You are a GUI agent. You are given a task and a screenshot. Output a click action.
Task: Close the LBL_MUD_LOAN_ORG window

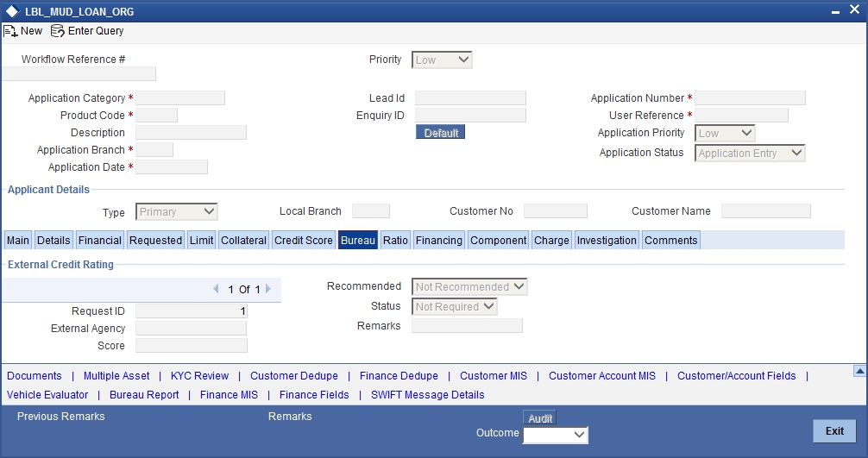click(x=855, y=10)
